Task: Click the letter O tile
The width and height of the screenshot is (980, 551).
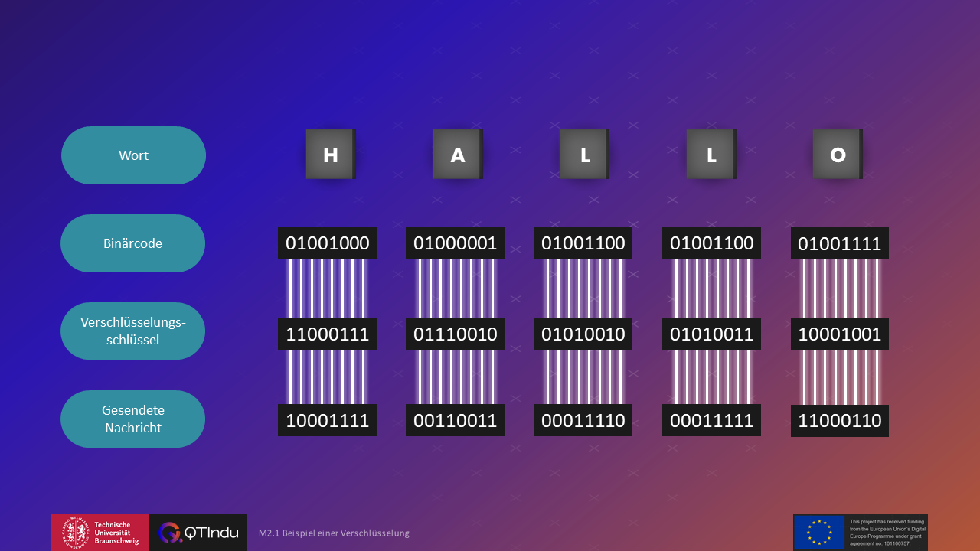Action: coord(837,155)
